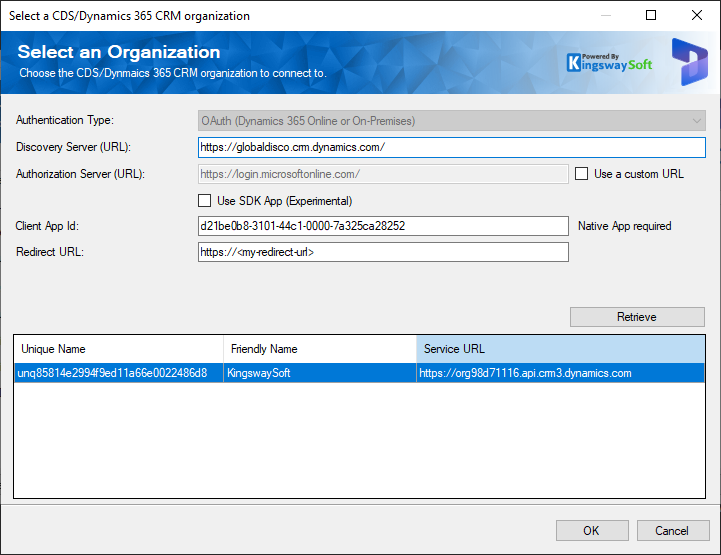The width and height of the screenshot is (721, 555).
Task: Toggle Use SDK App (Experimental) checkbox
Action: pyautogui.click(x=207, y=201)
